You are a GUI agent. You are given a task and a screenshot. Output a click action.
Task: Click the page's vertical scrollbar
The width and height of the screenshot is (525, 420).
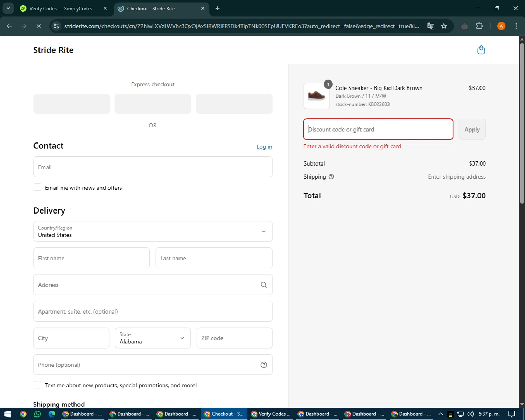[522, 122]
